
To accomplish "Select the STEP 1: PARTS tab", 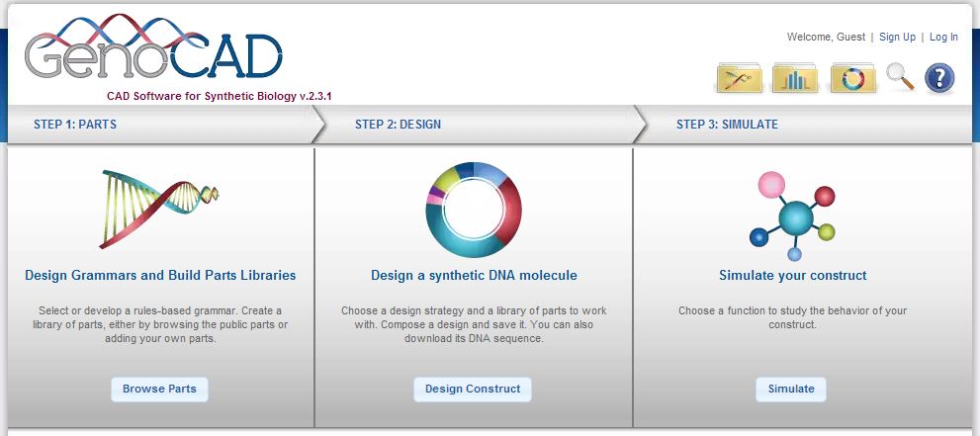I will click(75, 125).
